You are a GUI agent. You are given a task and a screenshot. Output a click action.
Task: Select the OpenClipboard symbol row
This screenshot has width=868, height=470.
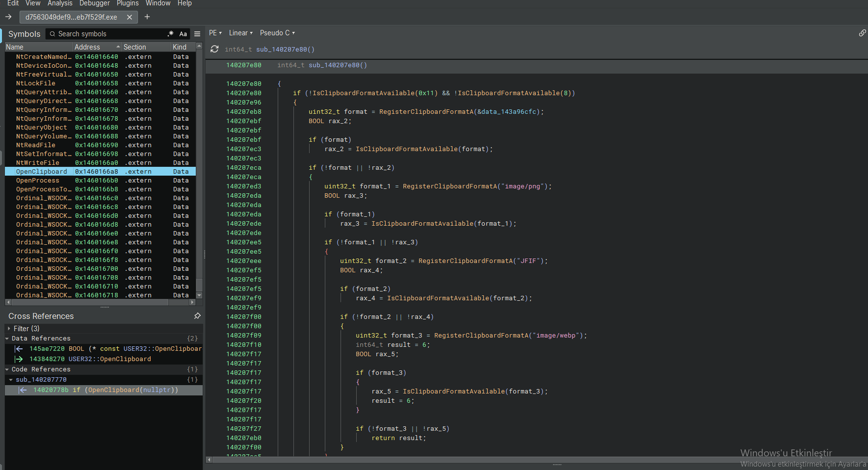coord(100,172)
